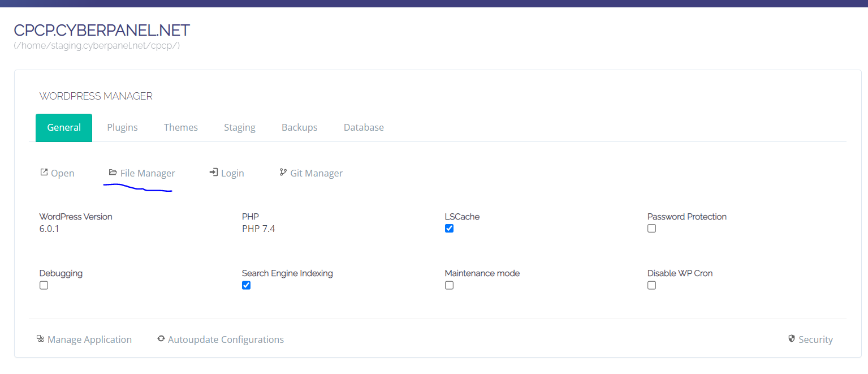
Task: Select the Login arrow icon
Action: pyautogui.click(x=213, y=172)
